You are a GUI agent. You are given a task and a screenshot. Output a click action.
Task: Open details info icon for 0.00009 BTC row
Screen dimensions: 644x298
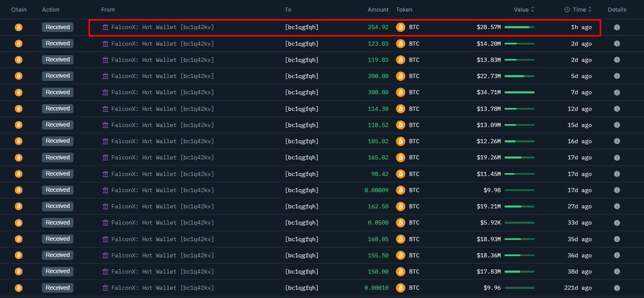point(617,190)
